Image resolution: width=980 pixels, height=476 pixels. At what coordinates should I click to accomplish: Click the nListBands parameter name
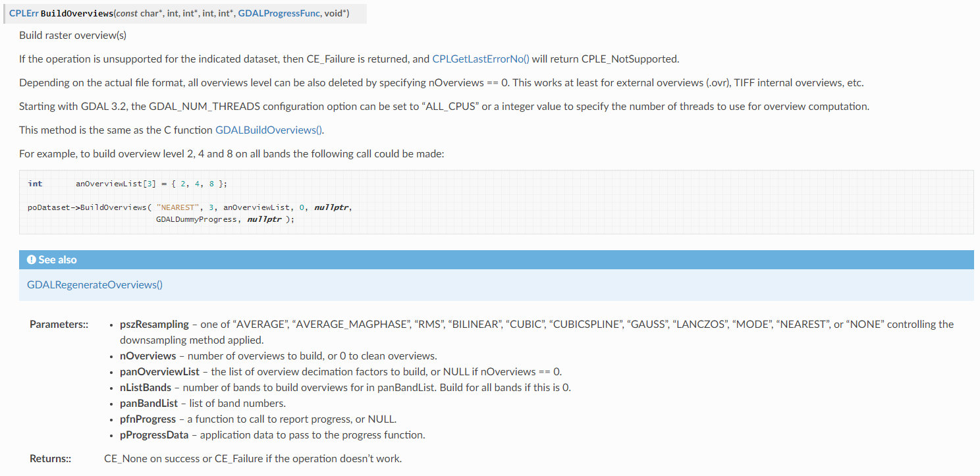point(145,388)
